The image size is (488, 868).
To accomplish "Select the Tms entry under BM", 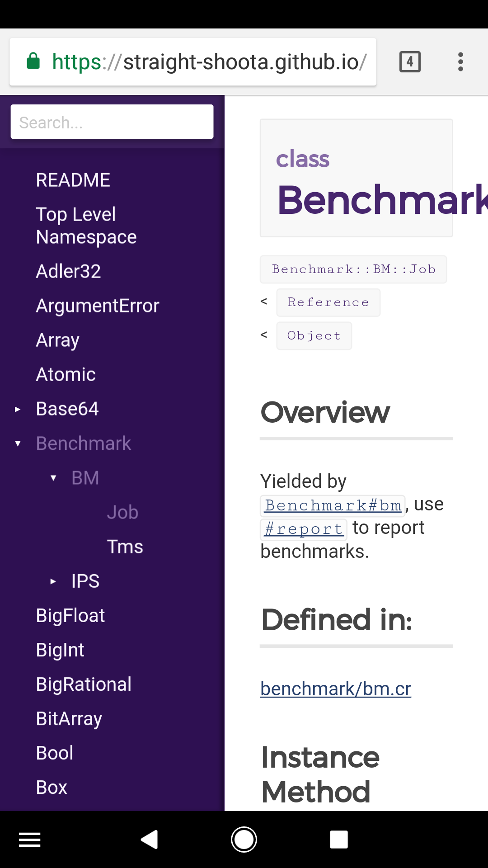I will coord(125,547).
